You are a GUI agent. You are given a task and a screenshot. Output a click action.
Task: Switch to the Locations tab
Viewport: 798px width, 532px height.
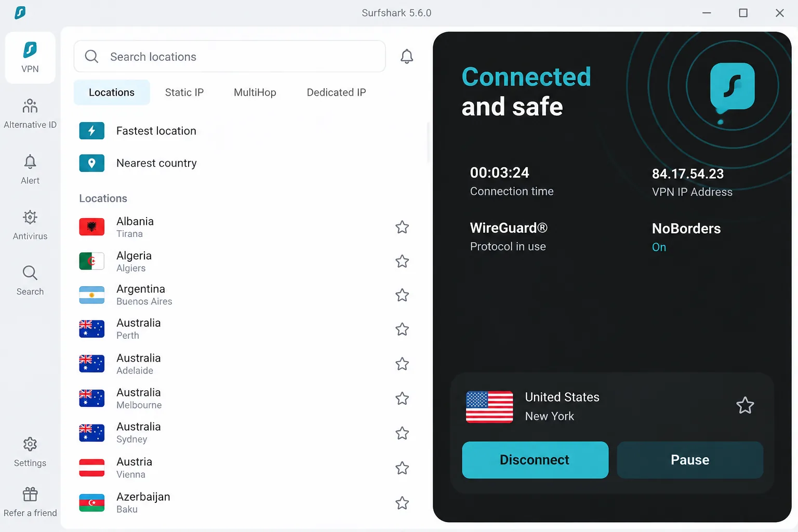[112, 92]
